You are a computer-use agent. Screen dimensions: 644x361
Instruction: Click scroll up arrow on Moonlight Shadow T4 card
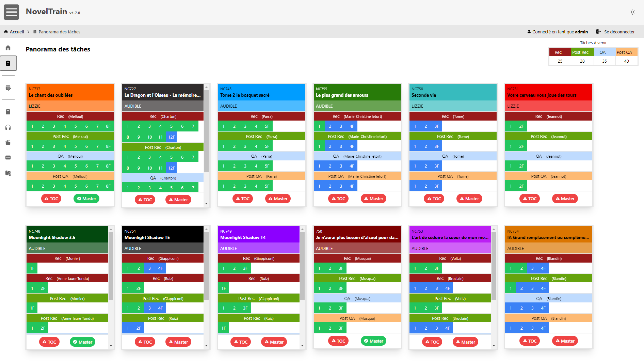coord(302,230)
